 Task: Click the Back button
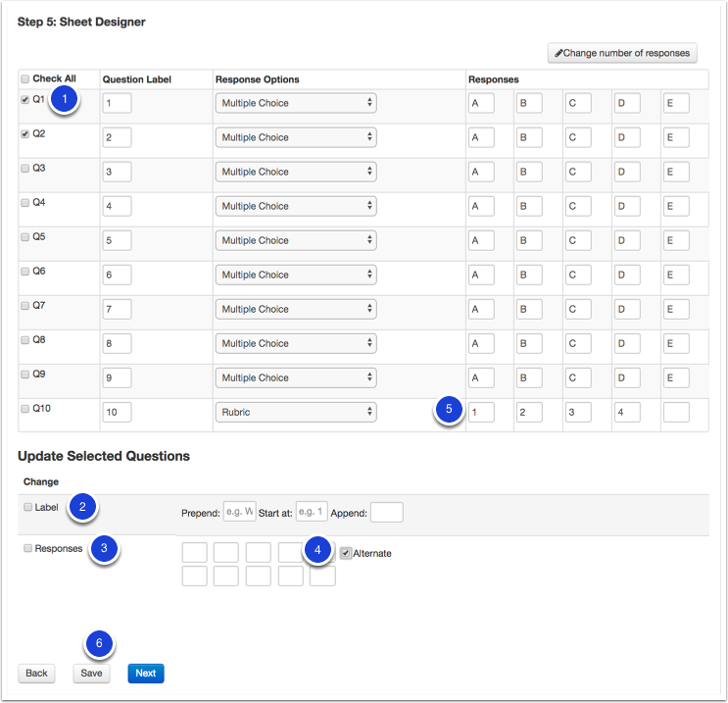pos(36,674)
